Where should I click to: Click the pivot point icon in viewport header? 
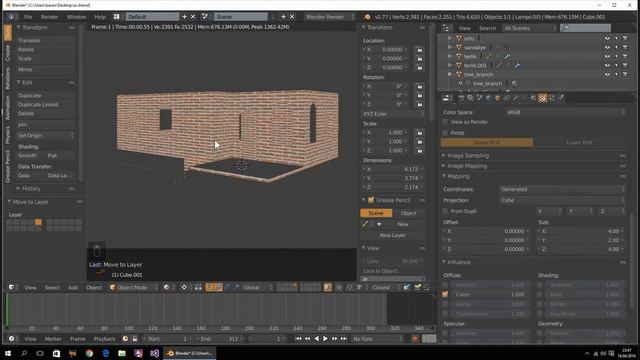[184, 287]
